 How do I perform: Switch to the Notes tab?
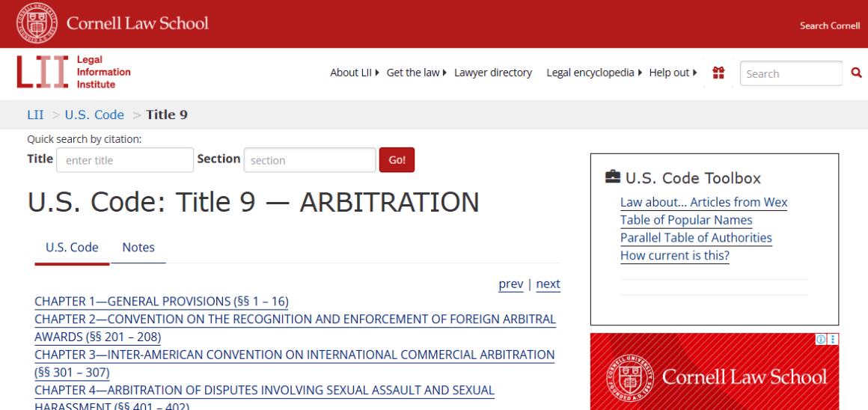138,248
